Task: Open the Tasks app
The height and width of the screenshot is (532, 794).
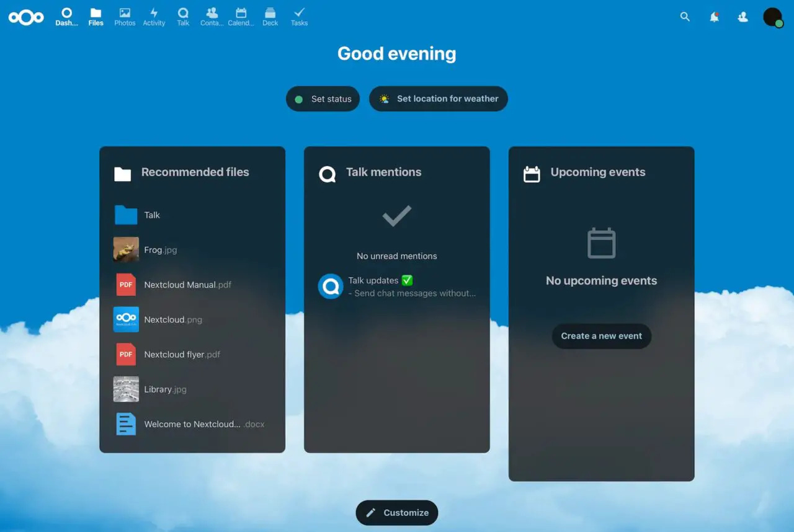Action: pos(299,17)
